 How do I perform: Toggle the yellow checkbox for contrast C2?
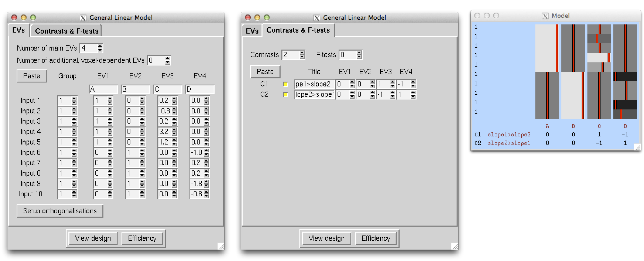point(286,95)
